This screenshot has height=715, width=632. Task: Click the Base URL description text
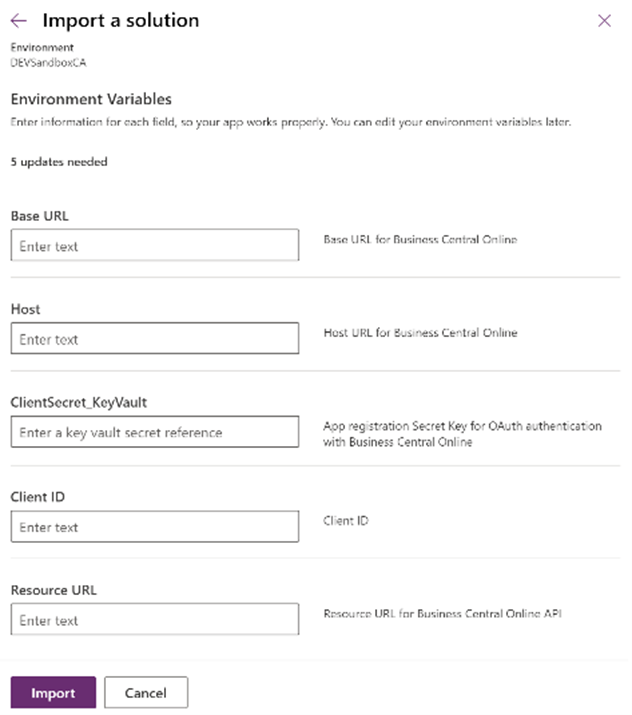(x=420, y=240)
